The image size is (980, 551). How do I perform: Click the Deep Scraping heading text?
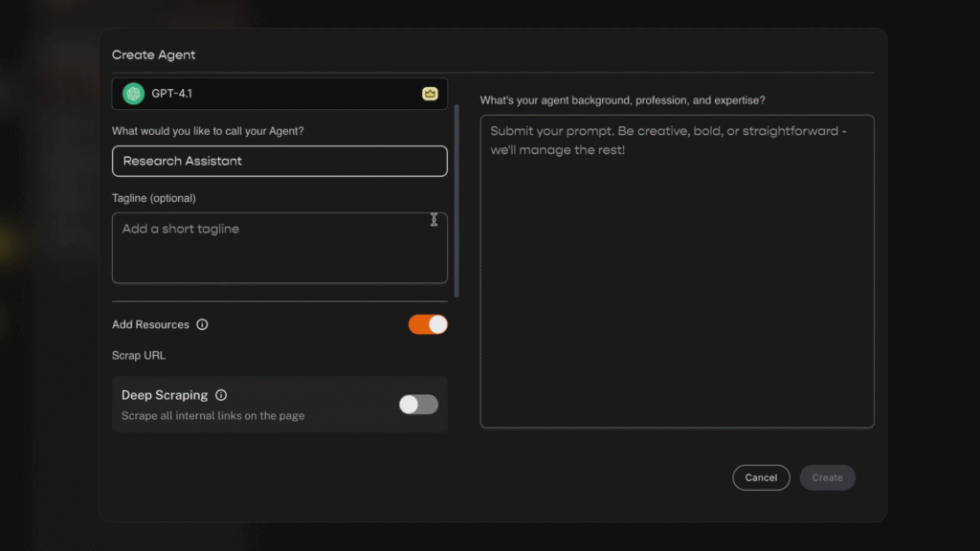pyautogui.click(x=165, y=395)
